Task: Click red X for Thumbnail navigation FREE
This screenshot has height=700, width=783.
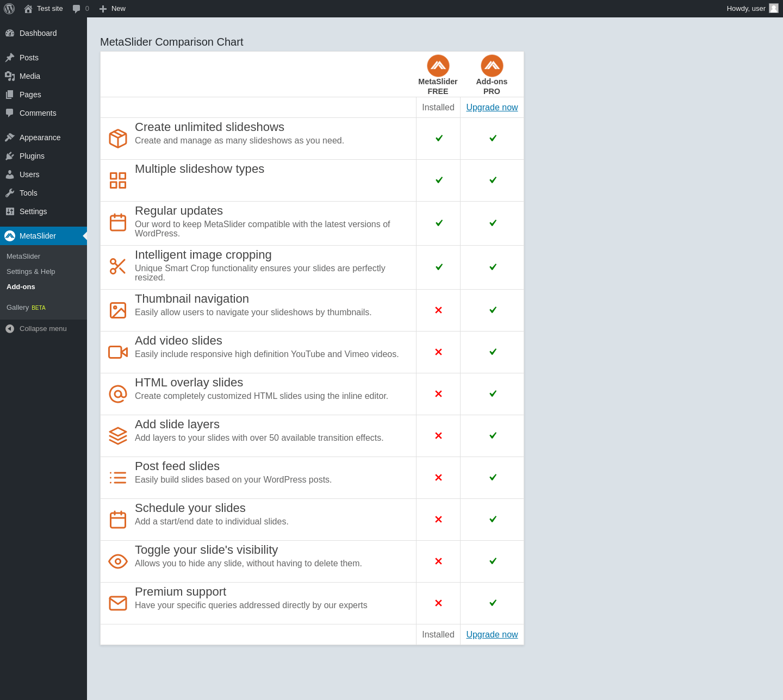Action: pyautogui.click(x=438, y=310)
